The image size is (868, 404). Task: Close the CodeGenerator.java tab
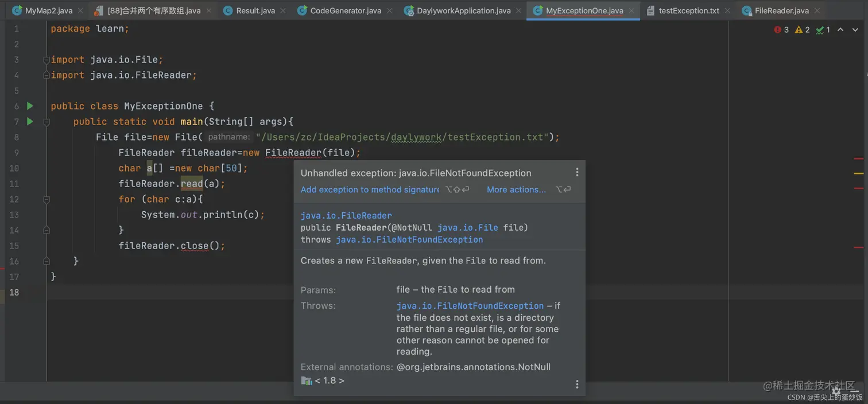pyautogui.click(x=389, y=11)
